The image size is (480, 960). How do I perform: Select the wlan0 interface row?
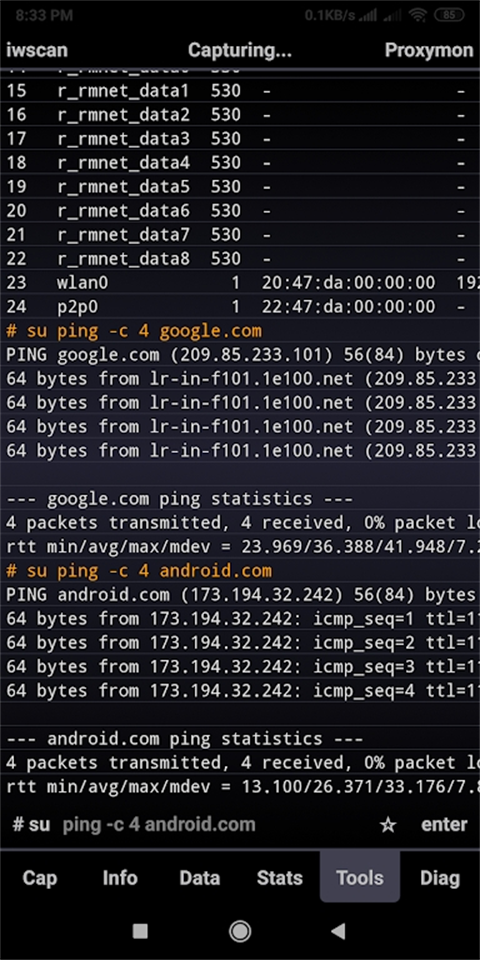tap(240, 282)
